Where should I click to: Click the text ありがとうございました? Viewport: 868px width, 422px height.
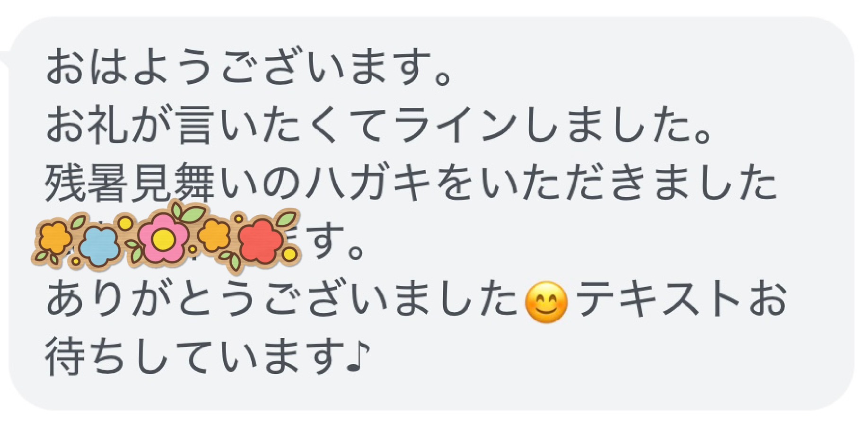tap(282, 299)
